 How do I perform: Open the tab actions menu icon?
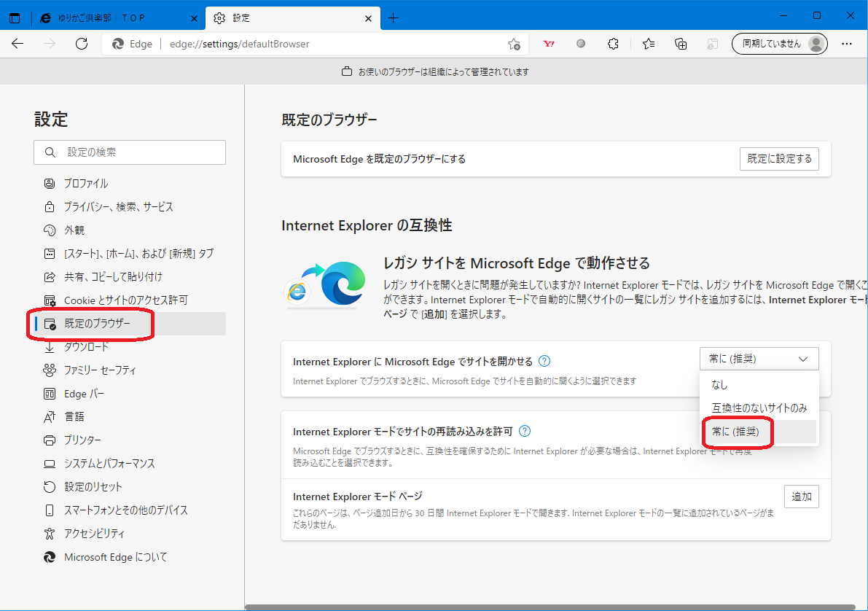[15, 18]
